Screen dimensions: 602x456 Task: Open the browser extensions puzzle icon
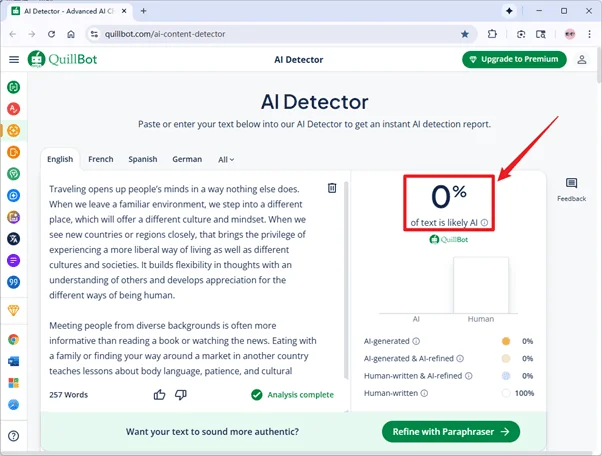pos(492,34)
